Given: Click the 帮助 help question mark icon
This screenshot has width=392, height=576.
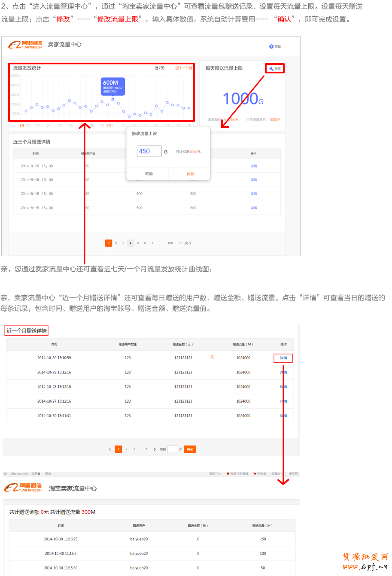Looking at the screenshot, I should pos(271,46).
